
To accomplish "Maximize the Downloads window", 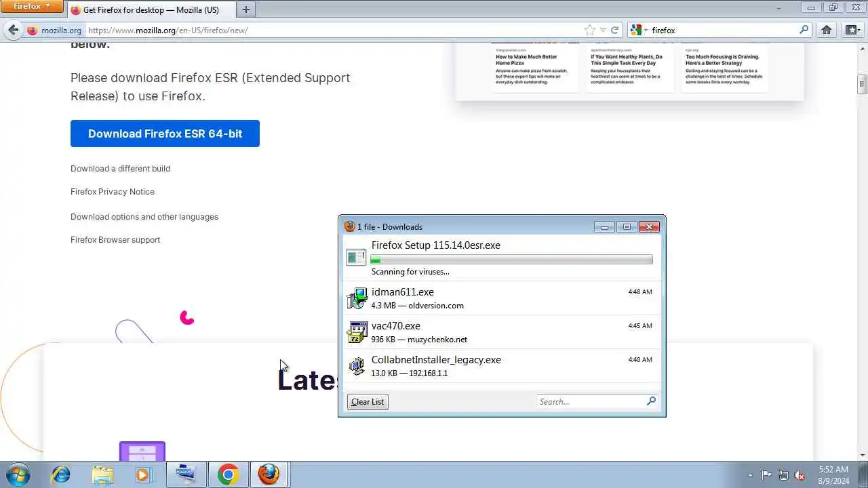I will pyautogui.click(x=627, y=227).
